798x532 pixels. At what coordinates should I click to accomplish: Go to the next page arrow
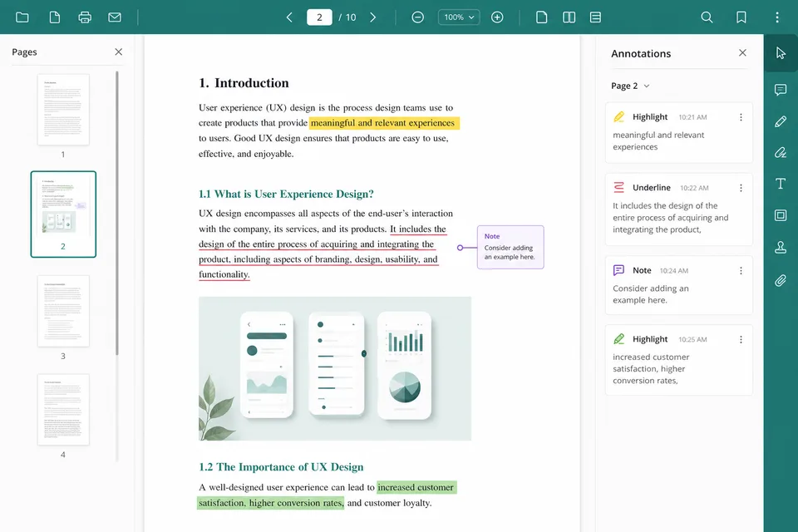tap(372, 17)
